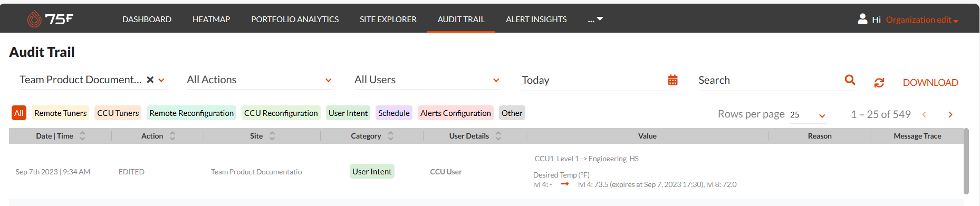Select the Schedule purple filter chip

coord(393,113)
